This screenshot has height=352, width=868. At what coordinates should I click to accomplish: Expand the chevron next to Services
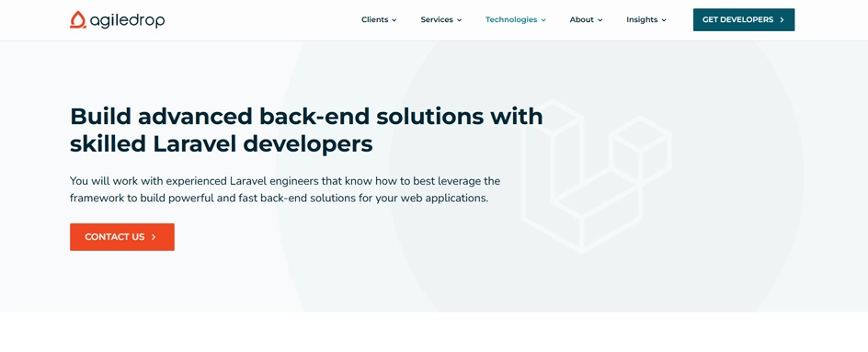tap(459, 20)
